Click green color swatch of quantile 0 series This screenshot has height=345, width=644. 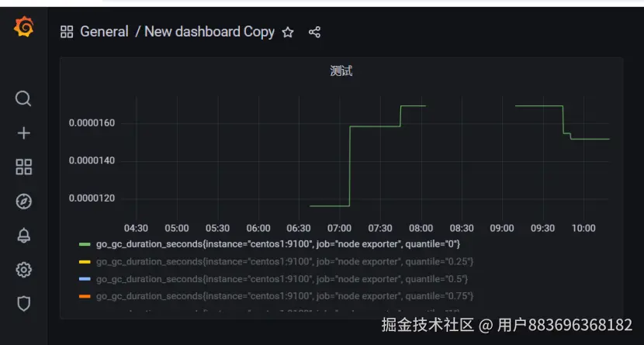[85, 244]
